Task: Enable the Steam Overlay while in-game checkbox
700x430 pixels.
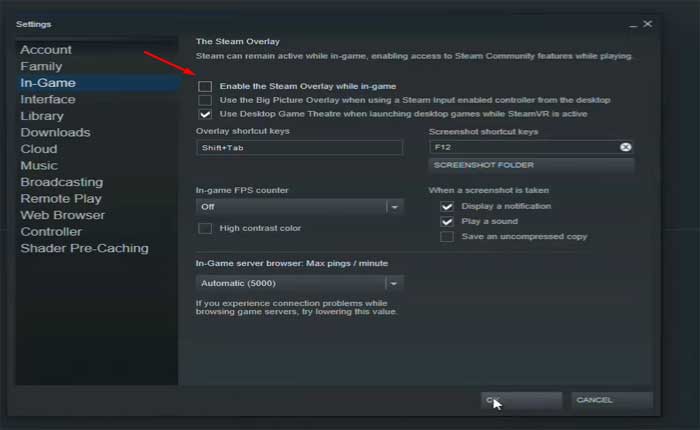Action: pyautogui.click(x=205, y=87)
